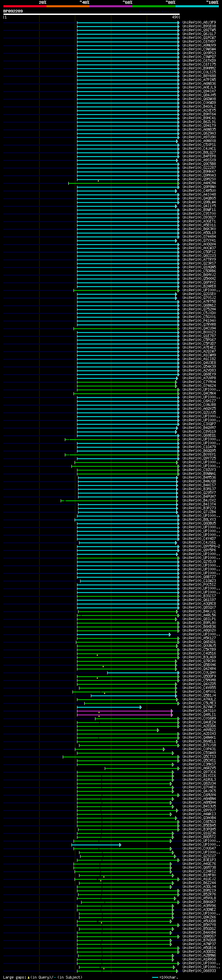
Task: Open hit UniRef100_Q6DW08
Action: tap(199, 99)
